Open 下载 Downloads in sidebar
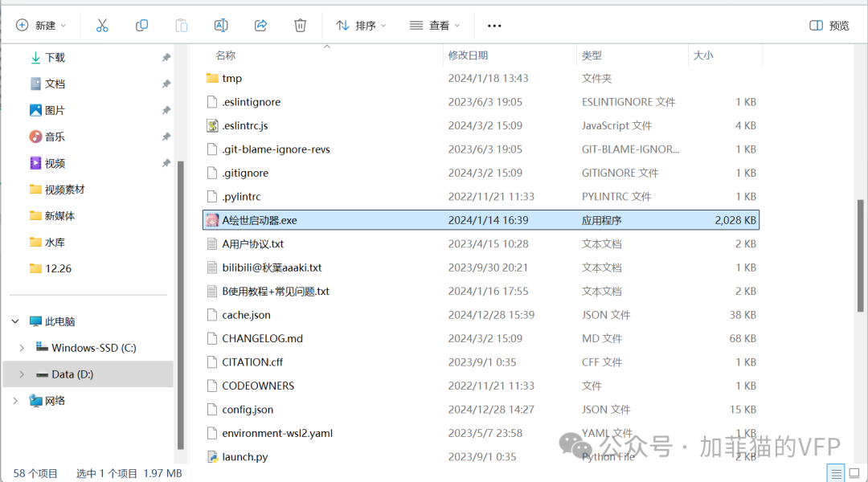This screenshot has width=868, height=482. (55, 58)
